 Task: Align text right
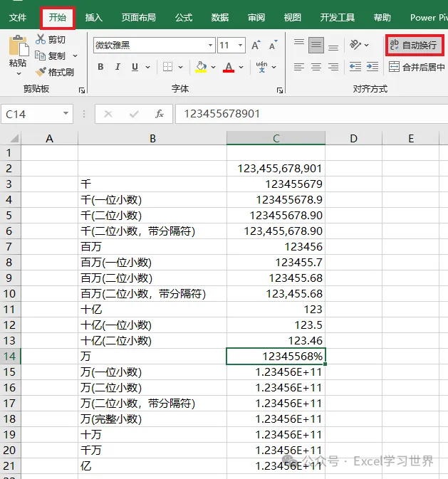[x=333, y=67]
